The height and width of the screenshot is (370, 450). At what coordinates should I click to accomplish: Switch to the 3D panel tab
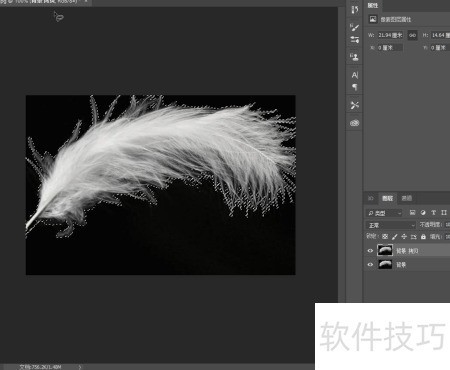pos(370,198)
